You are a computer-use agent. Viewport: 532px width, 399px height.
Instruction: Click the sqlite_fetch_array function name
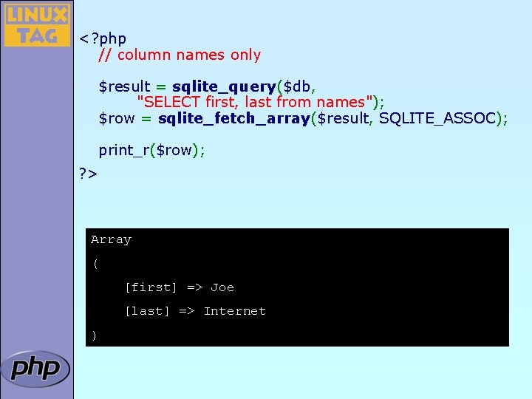pyautogui.click(x=233, y=118)
